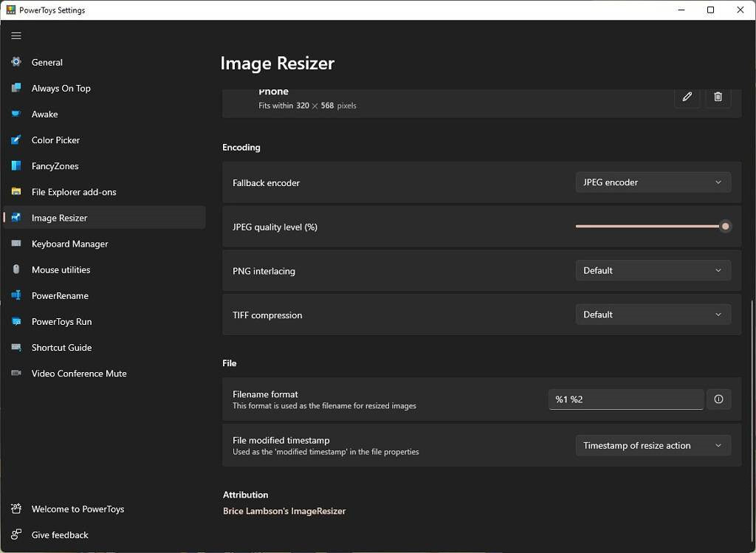
Task: Open PowerToys Run settings
Action: (x=61, y=322)
